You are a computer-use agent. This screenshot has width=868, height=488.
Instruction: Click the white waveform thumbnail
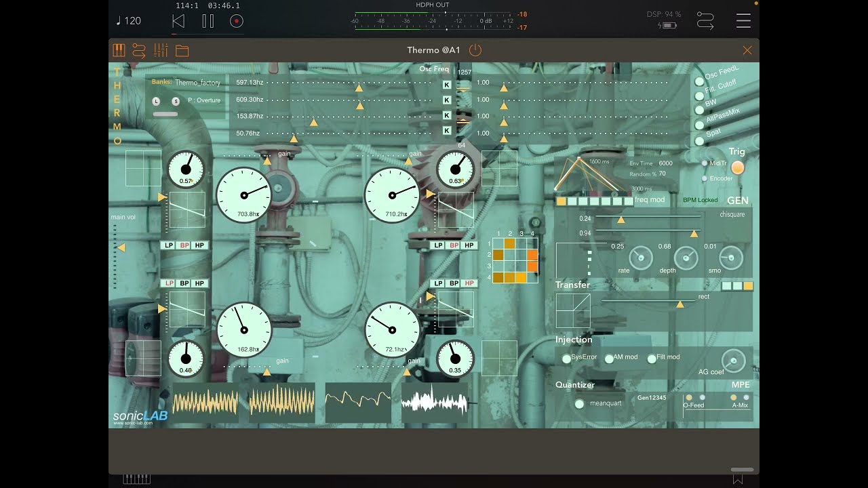click(434, 403)
